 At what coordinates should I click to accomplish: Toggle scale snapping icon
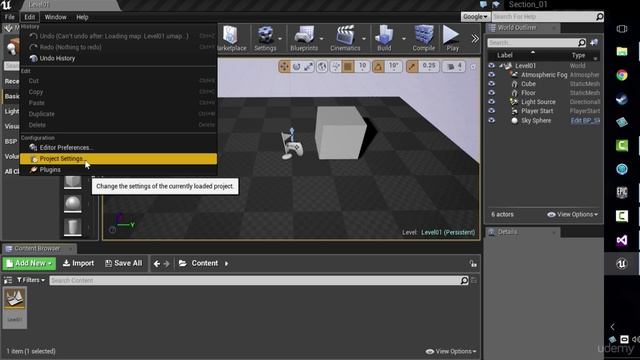point(412,66)
